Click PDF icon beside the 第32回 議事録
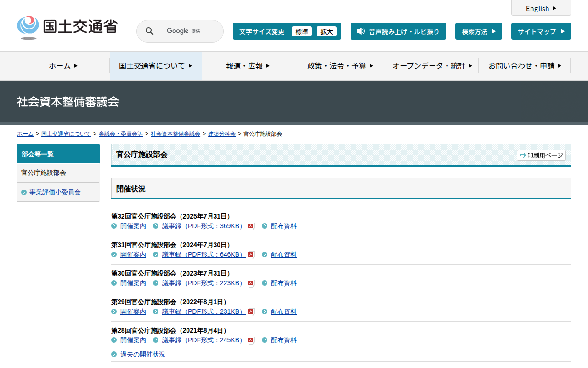Image resolution: width=588 pixels, height=368 pixels. 251,226
